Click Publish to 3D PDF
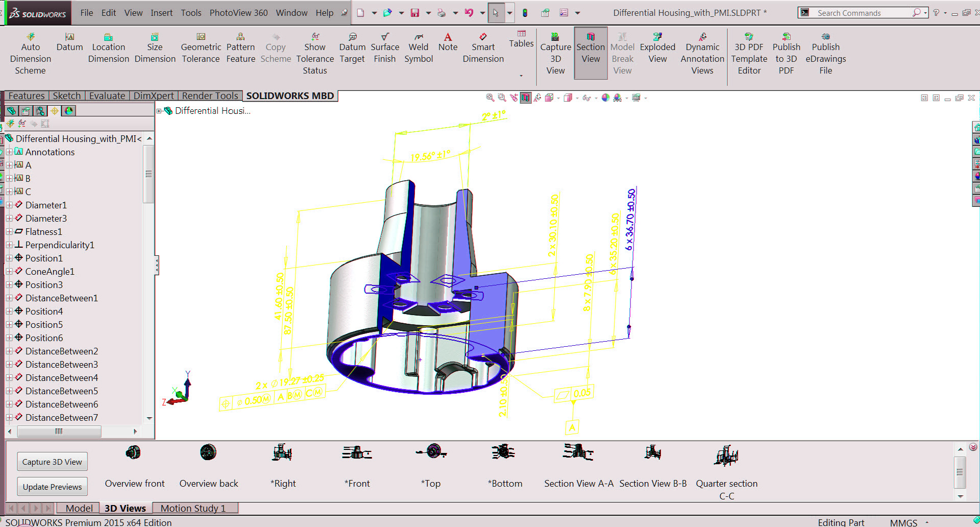The height and width of the screenshot is (527, 980). tap(786, 53)
